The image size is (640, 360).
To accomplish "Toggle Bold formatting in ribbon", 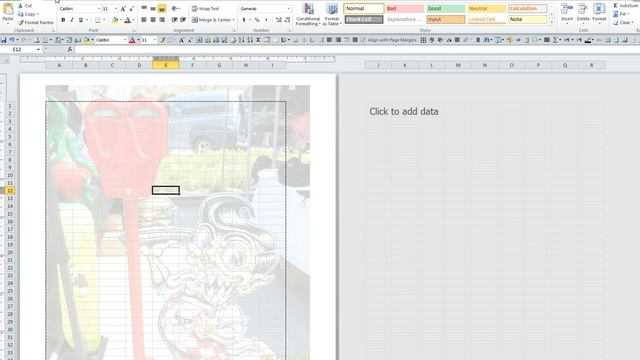I will pyautogui.click(x=63, y=20).
